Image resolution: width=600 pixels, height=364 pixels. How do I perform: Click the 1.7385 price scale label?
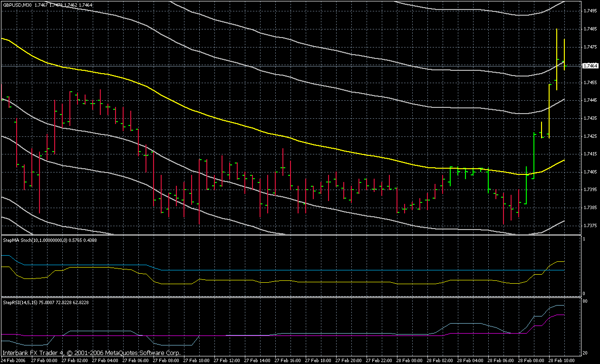point(591,208)
